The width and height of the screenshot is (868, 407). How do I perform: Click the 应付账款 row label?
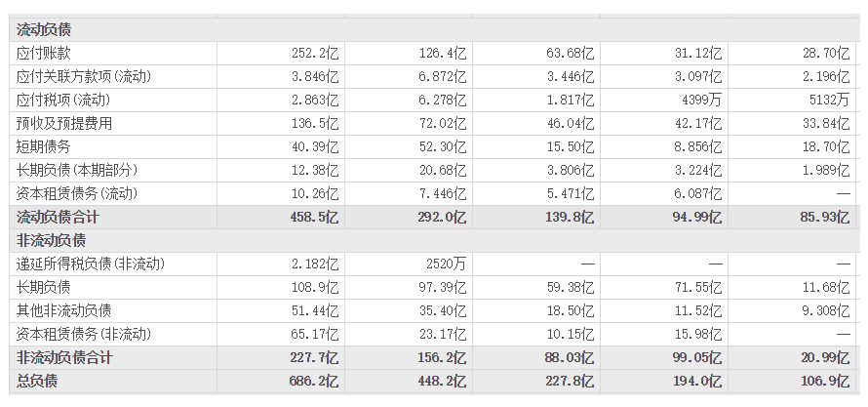pyautogui.click(x=44, y=53)
